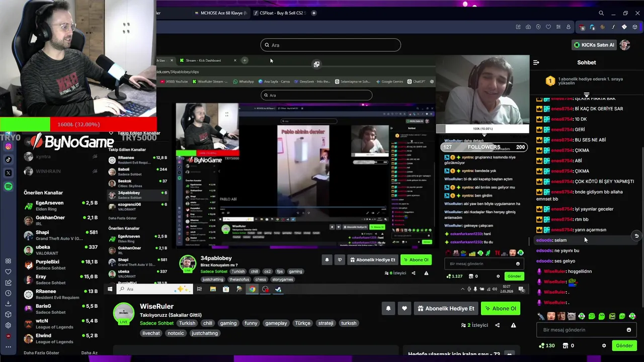Click in the Ara search field
This screenshot has height=362, width=644.
(331, 45)
